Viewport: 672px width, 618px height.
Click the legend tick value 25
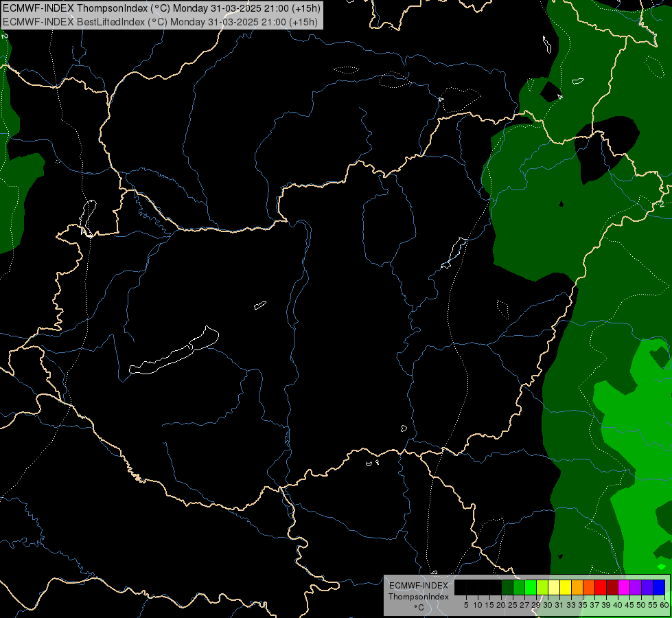(513, 605)
